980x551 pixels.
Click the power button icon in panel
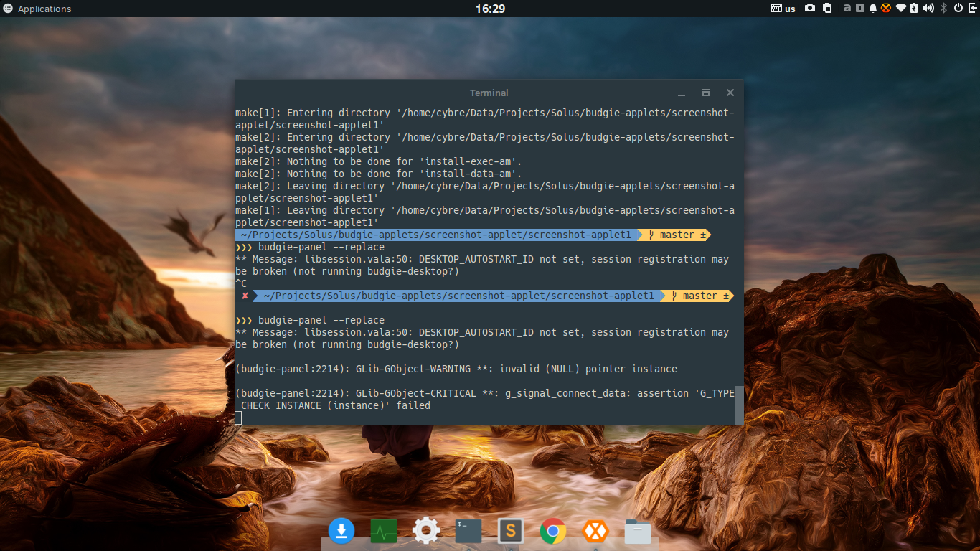(x=958, y=9)
